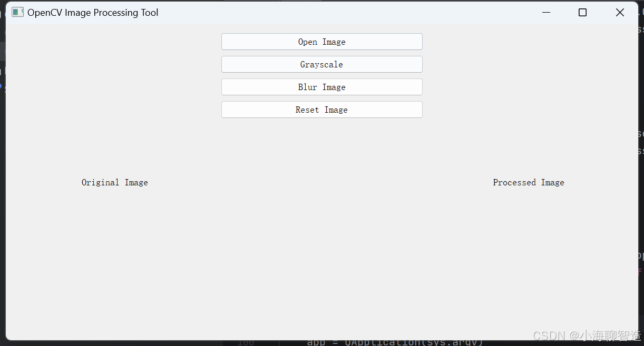Screen dimensions: 644x346
Task: Convert the image with the Grayscale button
Action: pyautogui.click(x=321, y=64)
